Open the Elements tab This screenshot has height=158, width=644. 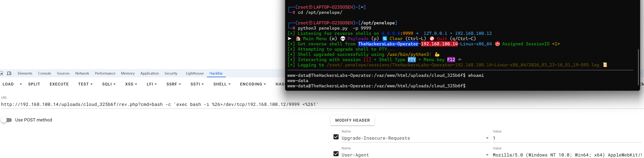coord(25,73)
